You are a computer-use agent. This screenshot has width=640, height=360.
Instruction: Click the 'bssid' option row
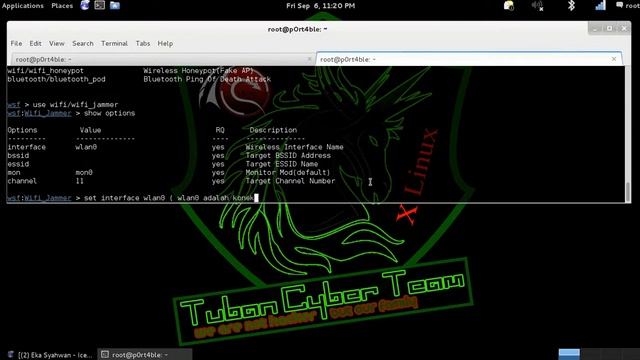coord(169,156)
